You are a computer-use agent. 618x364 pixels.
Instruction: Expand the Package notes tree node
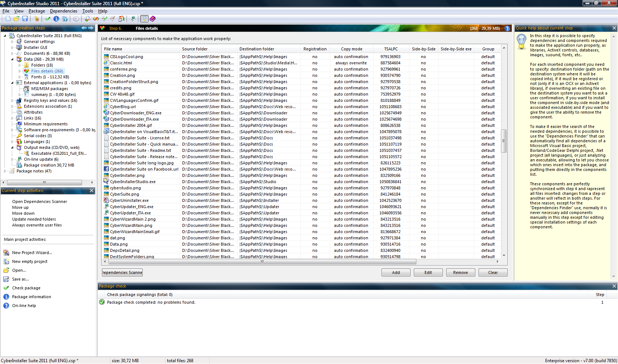point(5,171)
